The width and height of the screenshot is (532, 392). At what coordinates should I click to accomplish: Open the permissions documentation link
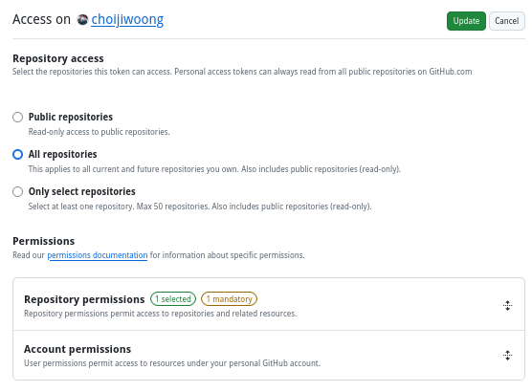[98, 255]
